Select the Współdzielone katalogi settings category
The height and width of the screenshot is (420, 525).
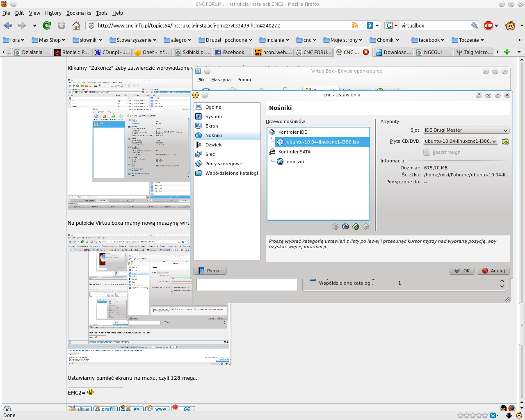pyautogui.click(x=227, y=173)
